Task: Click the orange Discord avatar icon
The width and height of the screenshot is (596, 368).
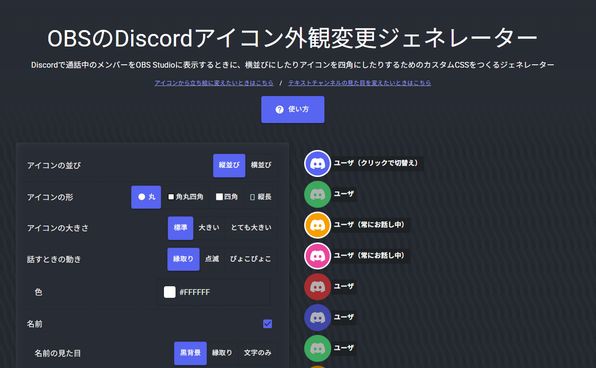Action: coord(317,225)
